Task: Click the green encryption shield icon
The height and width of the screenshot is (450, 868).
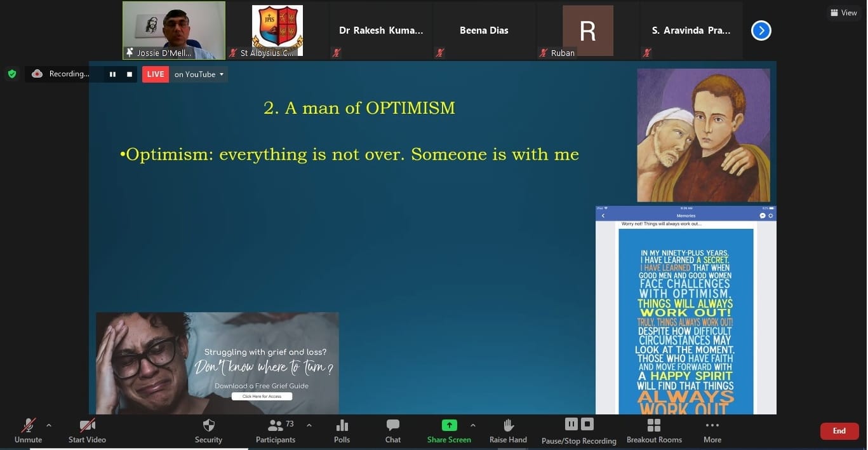Action: click(x=12, y=74)
